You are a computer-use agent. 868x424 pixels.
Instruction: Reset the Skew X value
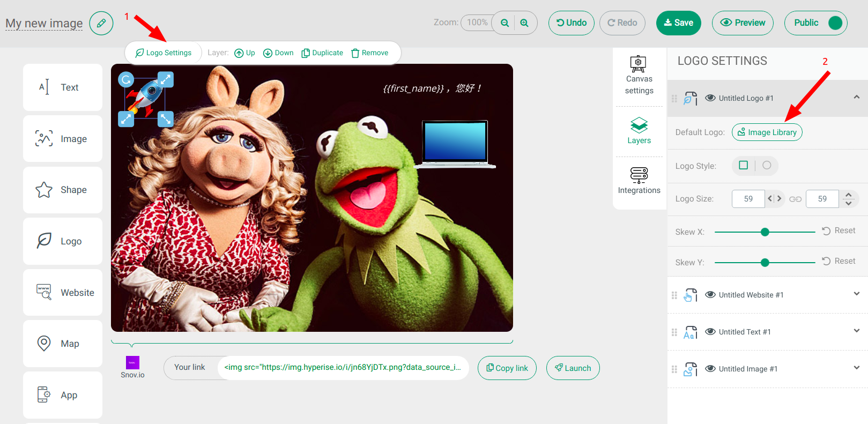click(x=839, y=231)
